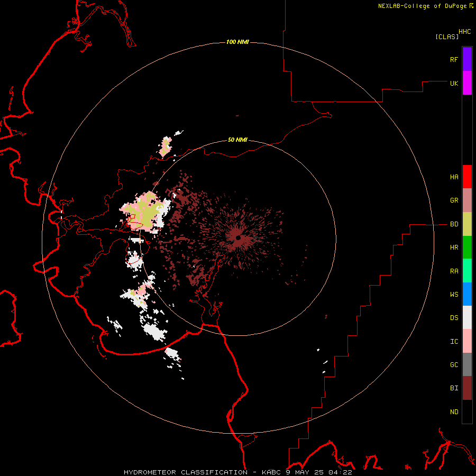Click the HA legend label
Image resolution: width=476 pixels, height=476 pixels.
[454, 177]
